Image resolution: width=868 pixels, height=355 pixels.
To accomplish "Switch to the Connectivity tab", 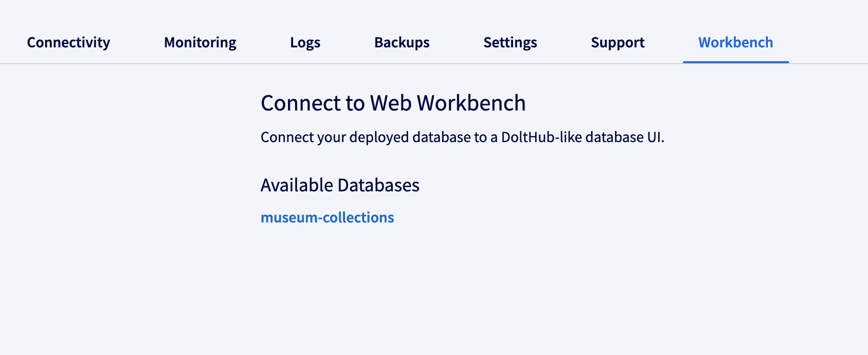I will pos(69,43).
